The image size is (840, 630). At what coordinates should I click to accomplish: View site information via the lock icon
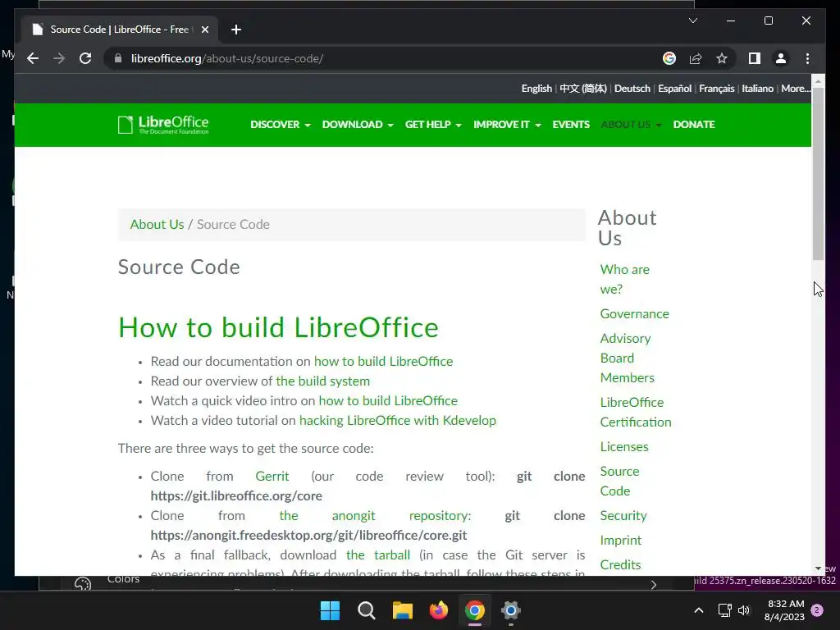pyautogui.click(x=118, y=58)
